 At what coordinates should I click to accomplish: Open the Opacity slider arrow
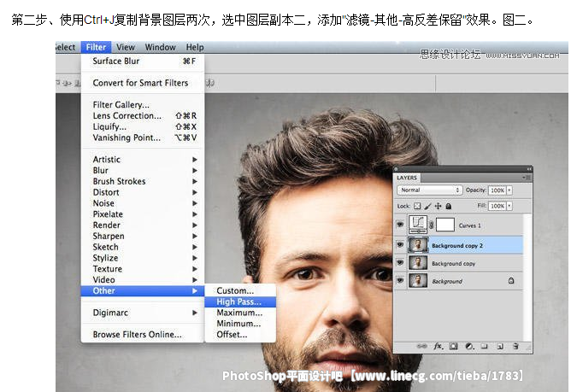(x=509, y=190)
